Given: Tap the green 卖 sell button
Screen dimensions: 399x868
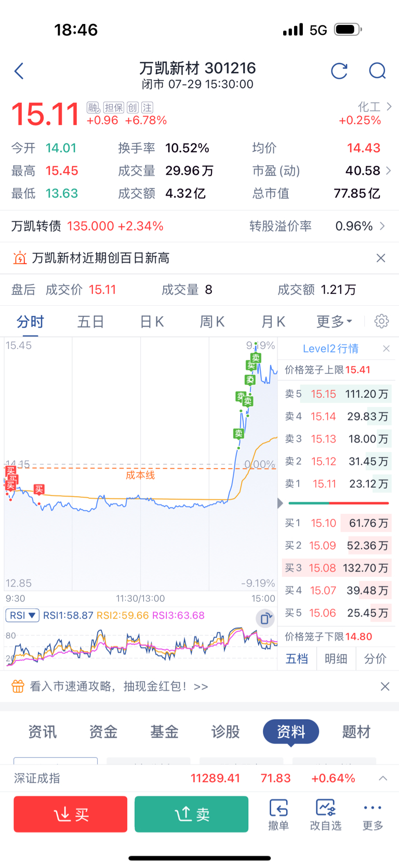Looking at the screenshot, I should tap(191, 814).
